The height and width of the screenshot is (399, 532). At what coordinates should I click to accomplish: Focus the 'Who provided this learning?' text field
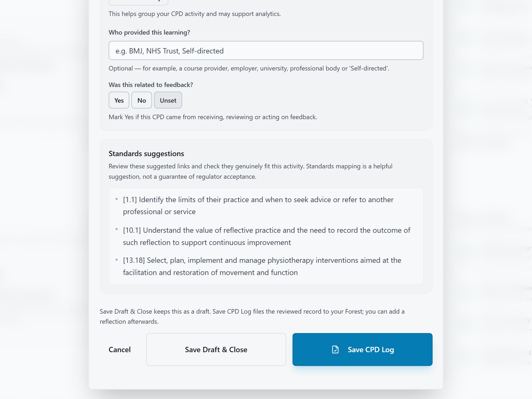[266, 51]
